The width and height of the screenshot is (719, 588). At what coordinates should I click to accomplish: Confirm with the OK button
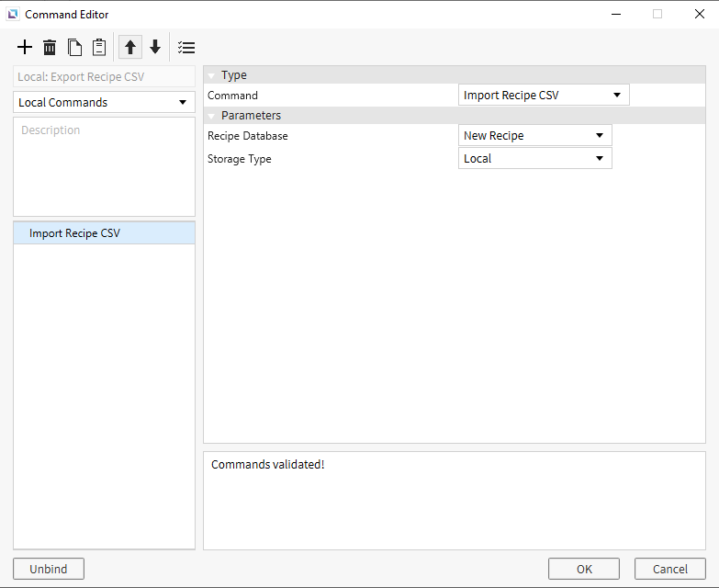pos(584,569)
